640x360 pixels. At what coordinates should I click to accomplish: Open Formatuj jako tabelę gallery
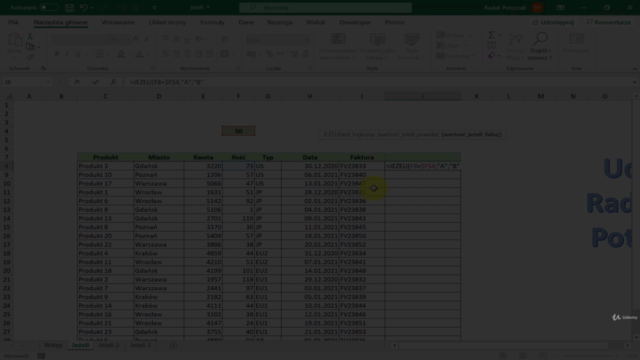click(377, 47)
